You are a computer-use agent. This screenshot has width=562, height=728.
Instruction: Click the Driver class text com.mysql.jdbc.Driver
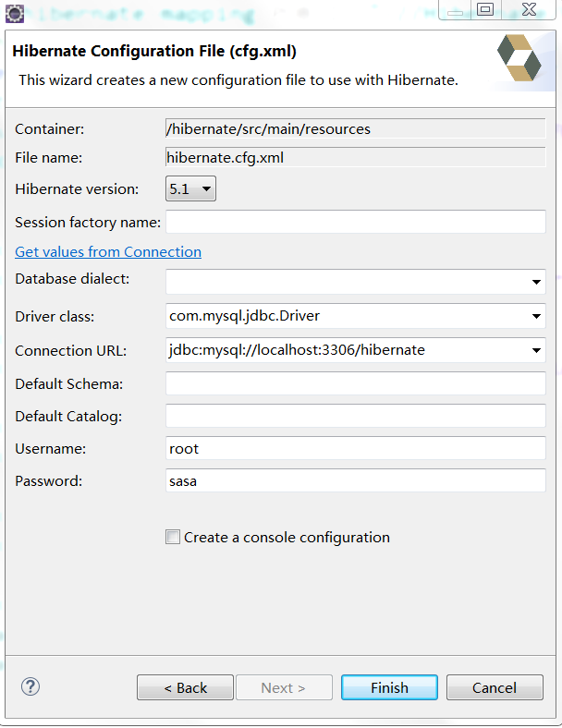pos(244,316)
